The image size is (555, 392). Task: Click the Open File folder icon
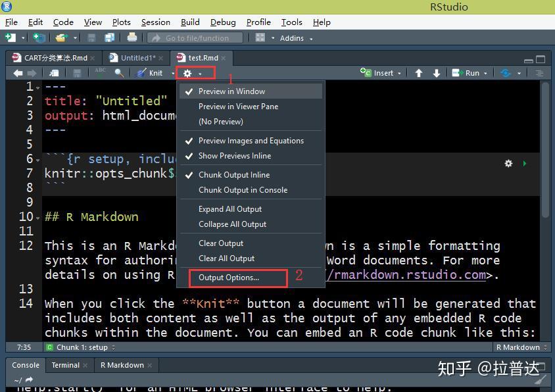[x=62, y=37]
